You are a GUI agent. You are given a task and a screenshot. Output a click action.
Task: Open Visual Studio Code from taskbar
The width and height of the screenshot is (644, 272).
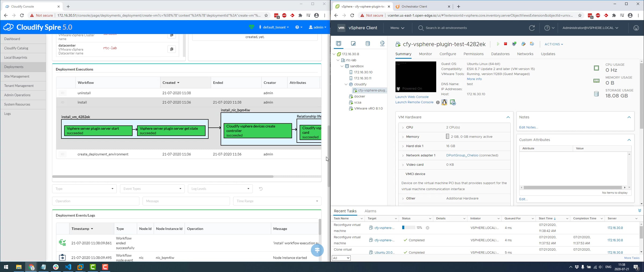tap(68, 267)
